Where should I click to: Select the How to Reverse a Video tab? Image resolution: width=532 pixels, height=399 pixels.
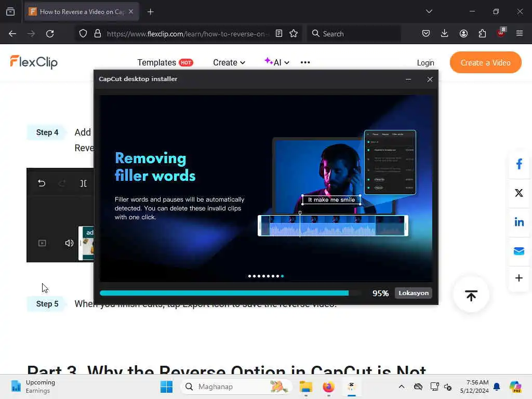coord(82,11)
